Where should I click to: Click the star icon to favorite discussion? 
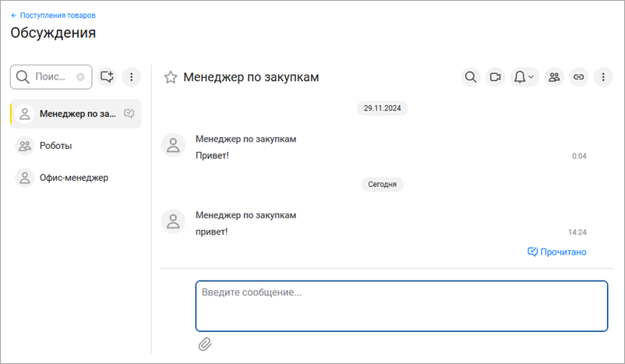[171, 77]
